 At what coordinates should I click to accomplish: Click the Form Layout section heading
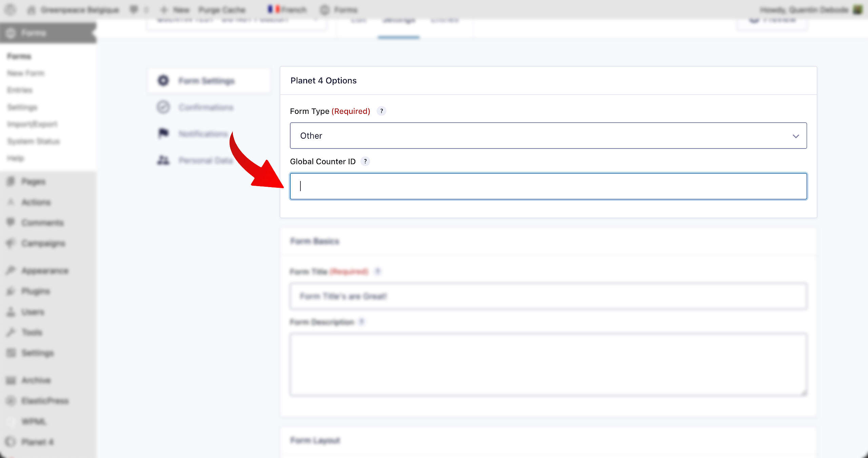315,440
